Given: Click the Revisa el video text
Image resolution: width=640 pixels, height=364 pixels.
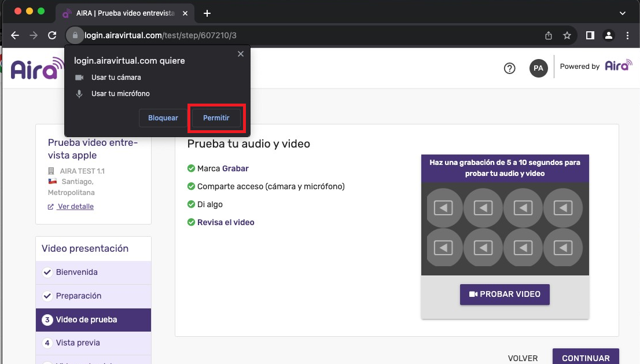Looking at the screenshot, I should coord(226,222).
